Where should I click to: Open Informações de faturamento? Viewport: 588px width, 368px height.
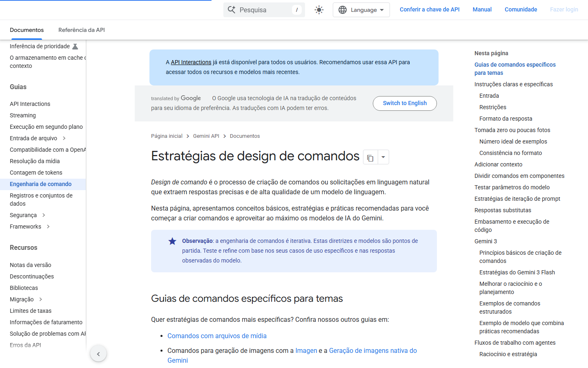(46, 322)
